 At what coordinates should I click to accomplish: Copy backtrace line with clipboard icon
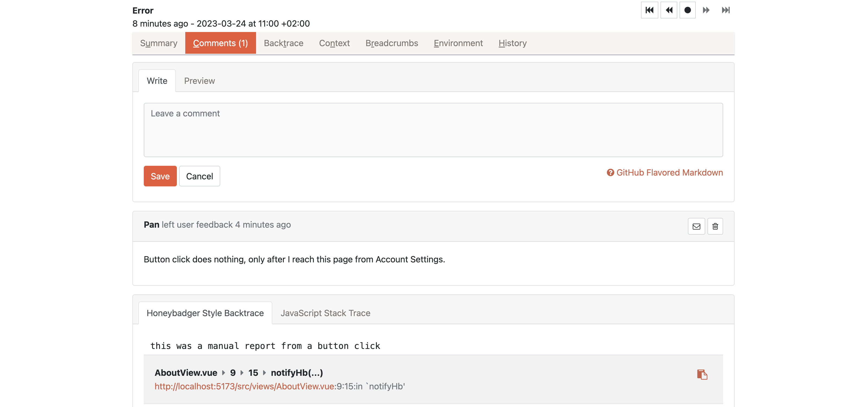(x=702, y=374)
